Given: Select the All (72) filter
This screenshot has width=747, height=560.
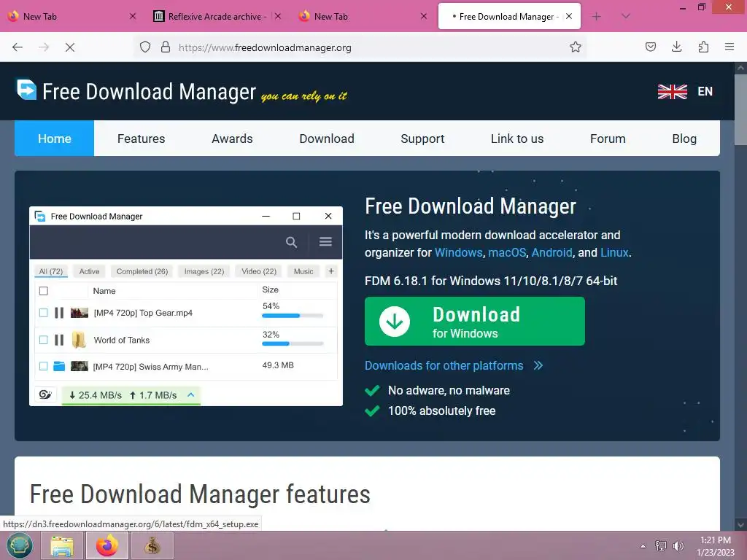Looking at the screenshot, I should [51, 271].
